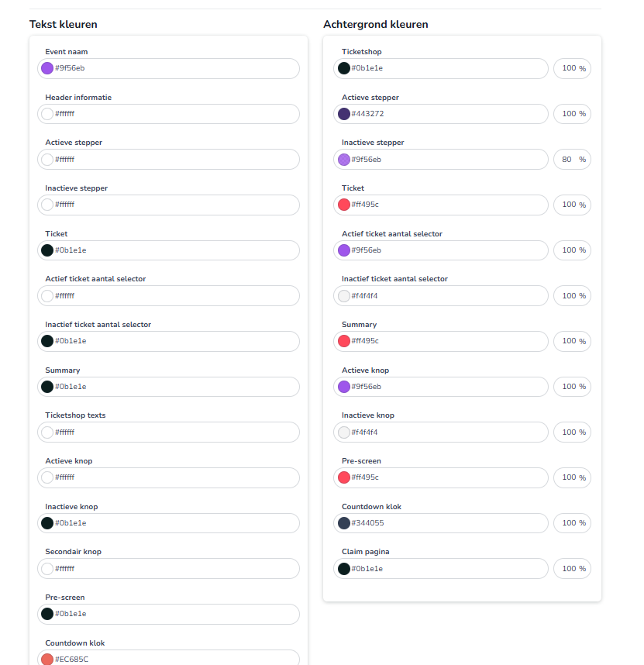Open the Countdown klok text color swatch
644x665 pixels.
pyautogui.click(x=47, y=660)
